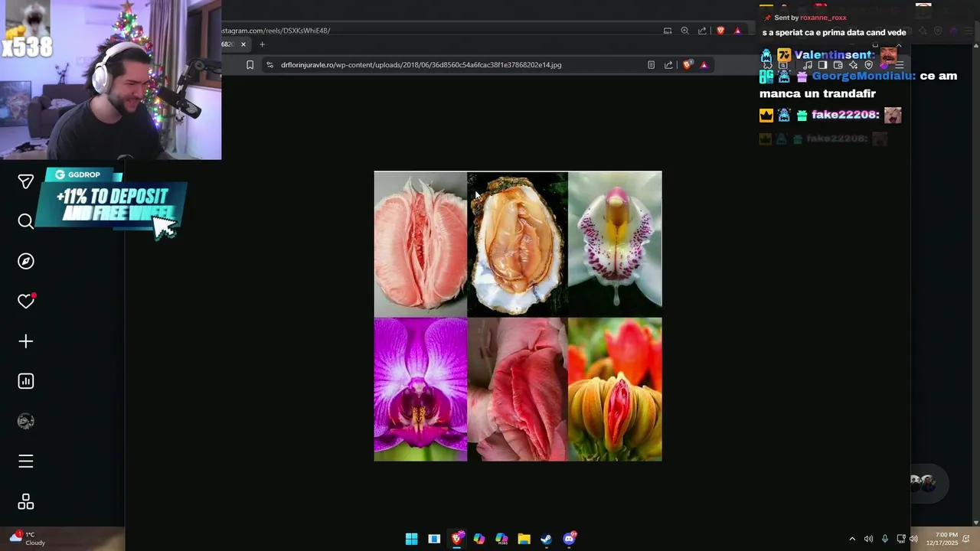The width and height of the screenshot is (980, 551).
Task: Toggle reader mode icon in address bar
Action: (x=651, y=65)
